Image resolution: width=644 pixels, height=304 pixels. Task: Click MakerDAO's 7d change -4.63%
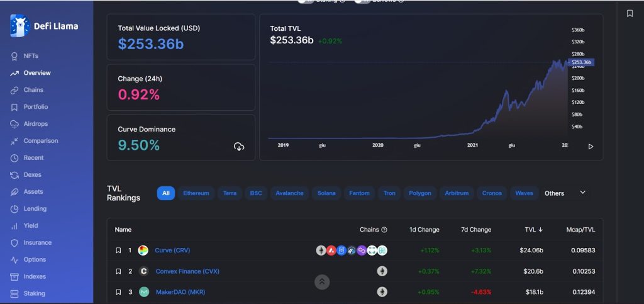click(480, 292)
